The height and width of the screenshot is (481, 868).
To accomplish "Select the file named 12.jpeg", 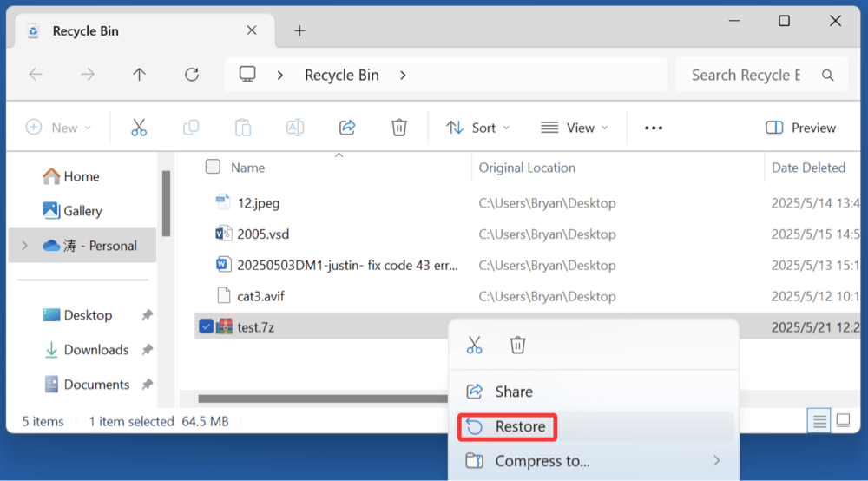I will click(x=259, y=203).
